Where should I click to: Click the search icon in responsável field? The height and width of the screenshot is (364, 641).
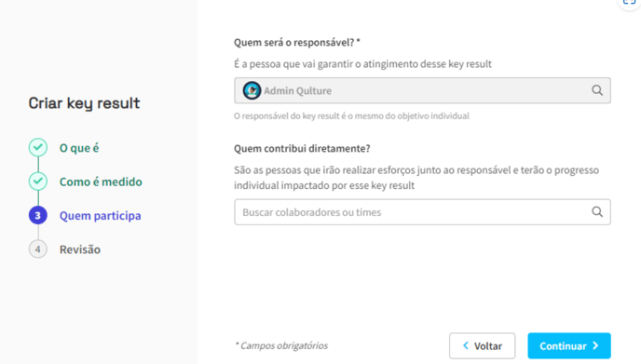[597, 90]
